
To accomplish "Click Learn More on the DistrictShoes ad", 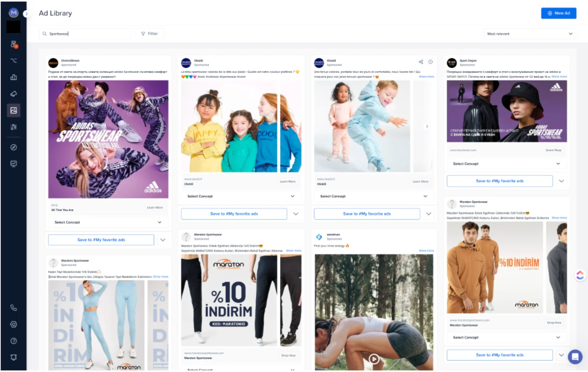I will pos(155,207).
